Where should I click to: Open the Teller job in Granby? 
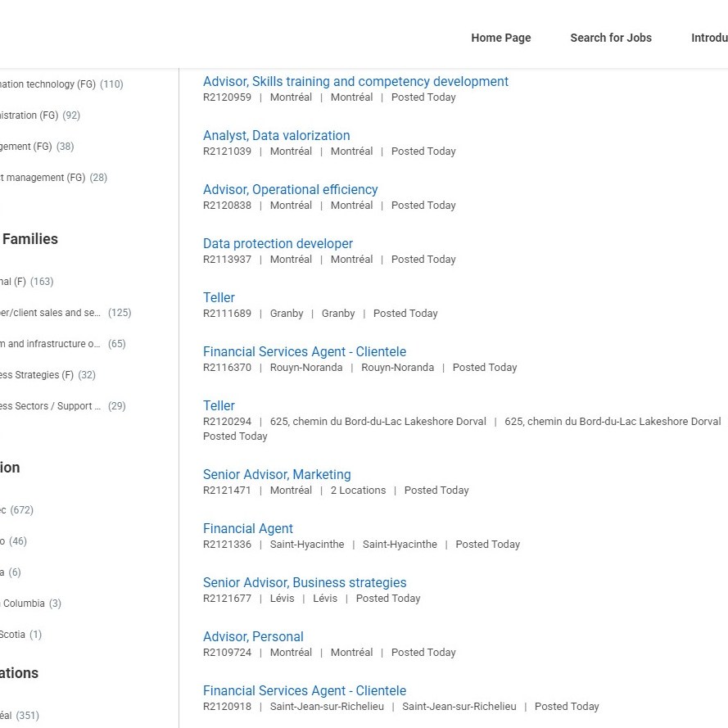[x=219, y=298]
